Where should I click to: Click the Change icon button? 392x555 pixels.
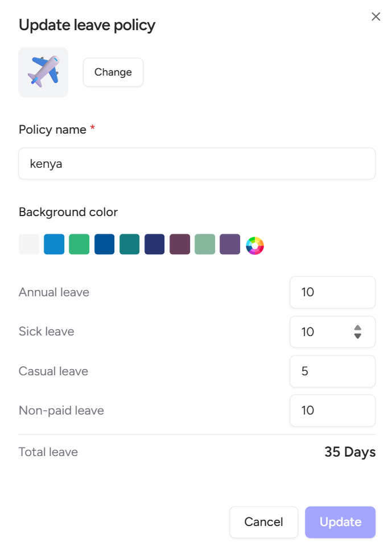pyautogui.click(x=113, y=72)
